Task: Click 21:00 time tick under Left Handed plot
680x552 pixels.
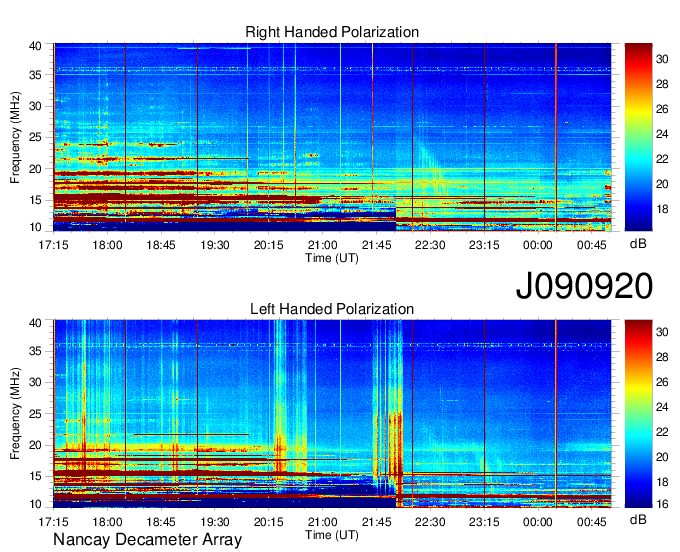Action: pos(322,522)
